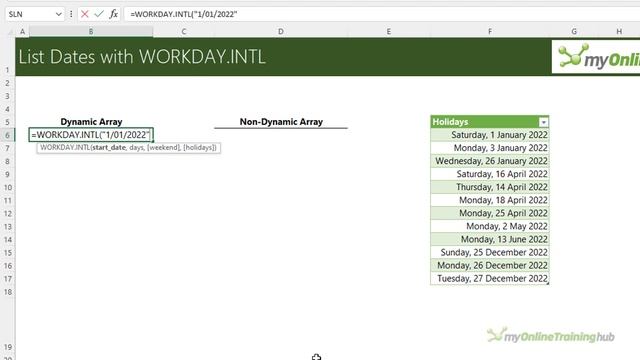
Task: Select cell Tuesday, 27 December 2022
Action: pos(489,278)
